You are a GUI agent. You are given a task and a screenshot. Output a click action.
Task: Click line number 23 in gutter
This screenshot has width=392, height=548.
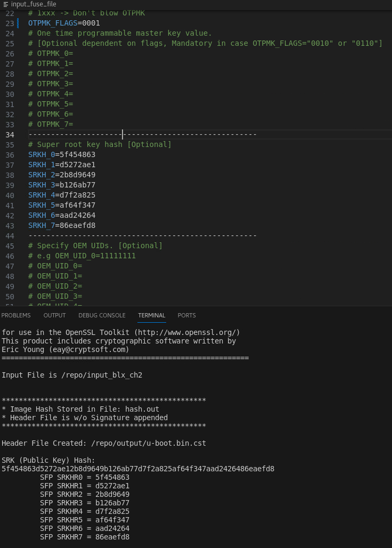(x=10, y=23)
